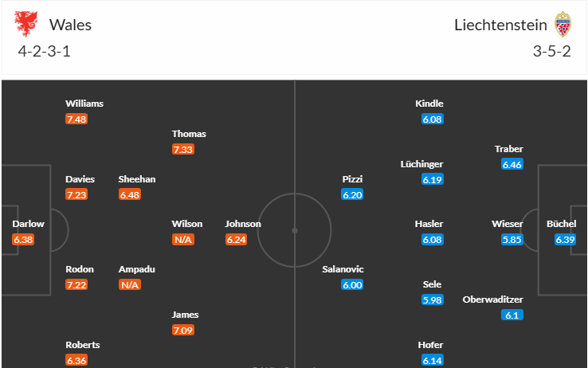Click James' 7.09 rating badge

point(183,330)
